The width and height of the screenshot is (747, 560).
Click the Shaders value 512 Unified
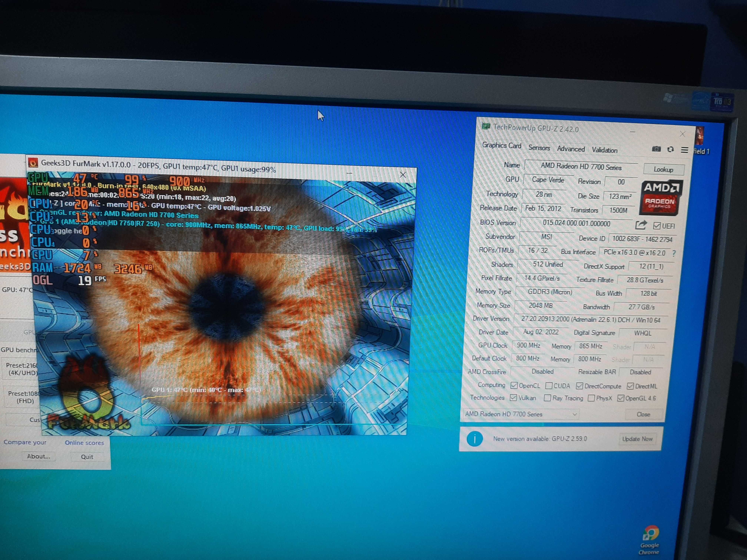tap(548, 264)
